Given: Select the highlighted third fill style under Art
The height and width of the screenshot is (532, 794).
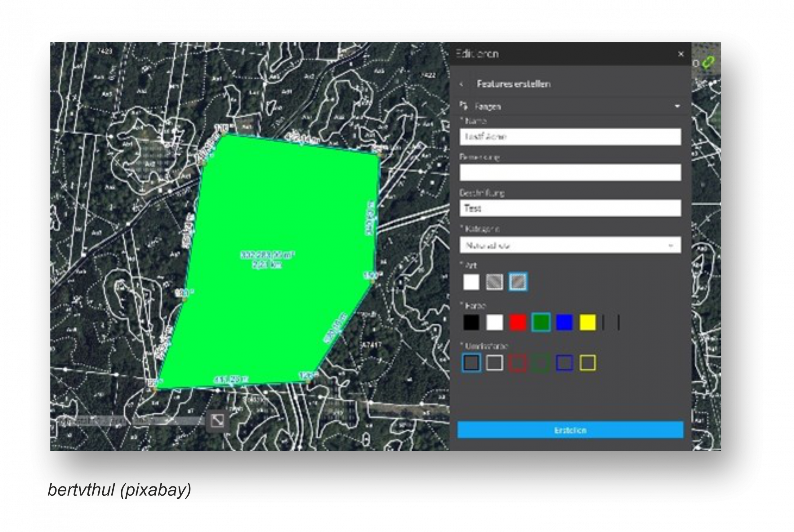Looking at the screenshot, I should click(518, 282).
